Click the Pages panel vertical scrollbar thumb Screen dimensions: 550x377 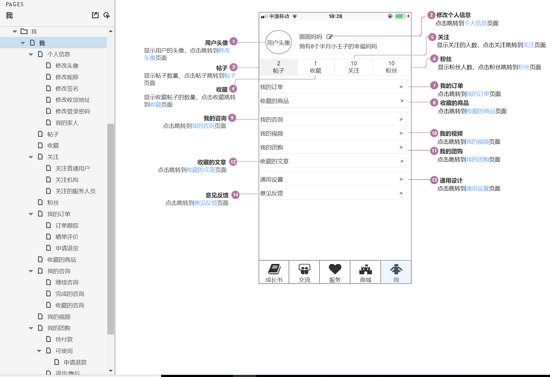110,229
